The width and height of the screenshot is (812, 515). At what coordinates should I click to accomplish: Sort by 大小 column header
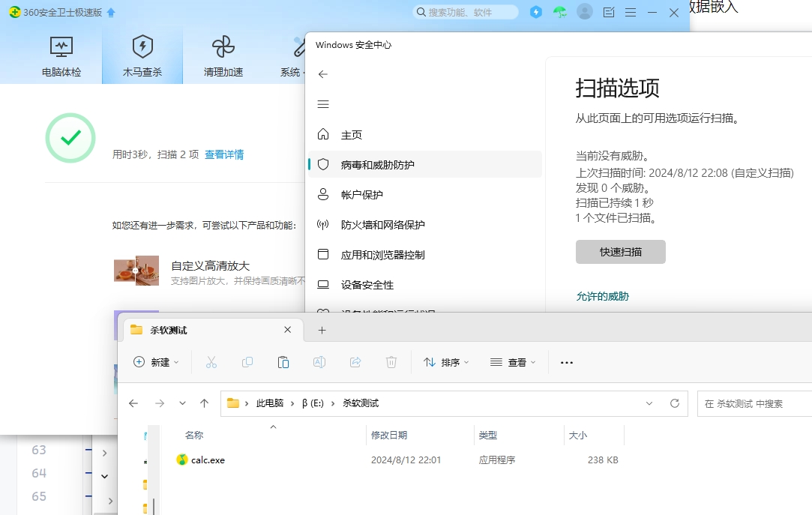tap(578, 436)
